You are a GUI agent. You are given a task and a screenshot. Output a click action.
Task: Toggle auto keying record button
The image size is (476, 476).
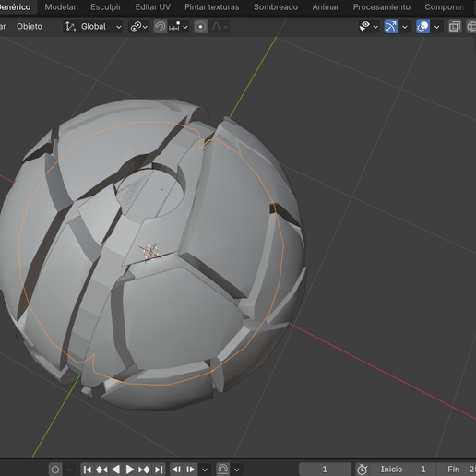pos(55,470)
